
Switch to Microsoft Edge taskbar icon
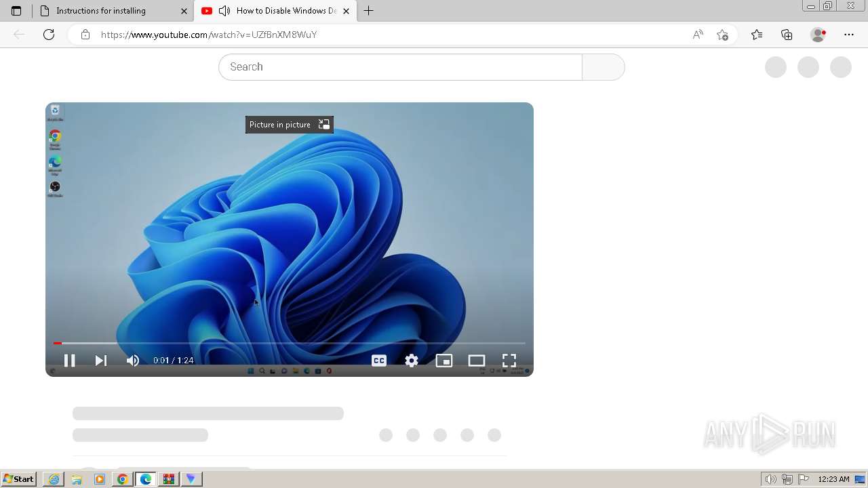(146, 479)
